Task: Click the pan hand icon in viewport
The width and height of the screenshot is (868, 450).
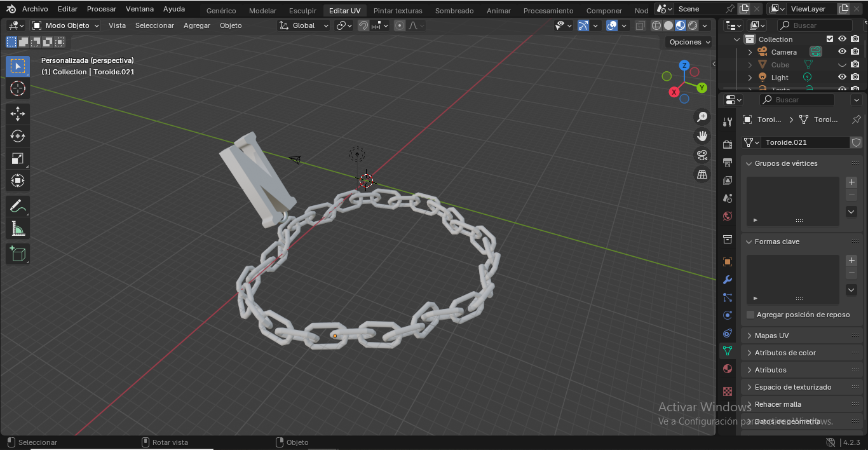Action: click(702, 136)
